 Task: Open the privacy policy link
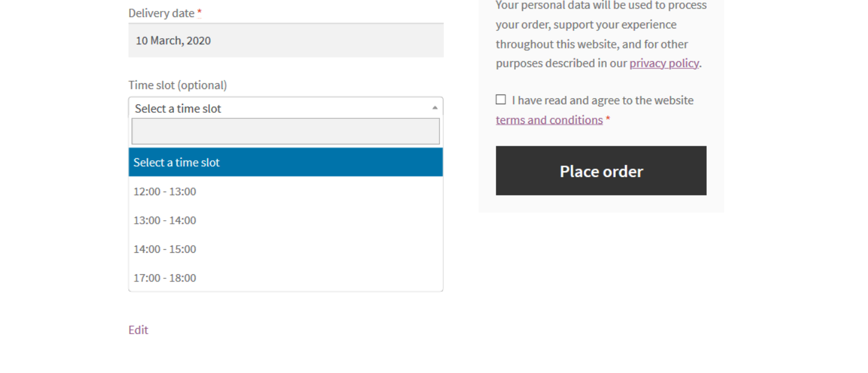(664, 63)
